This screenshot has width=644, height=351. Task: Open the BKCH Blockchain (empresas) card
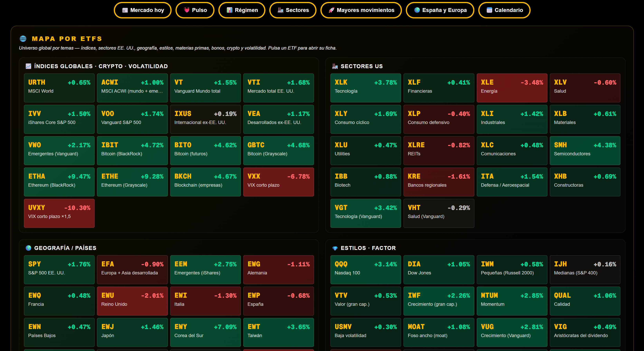[x=205, y=182]
